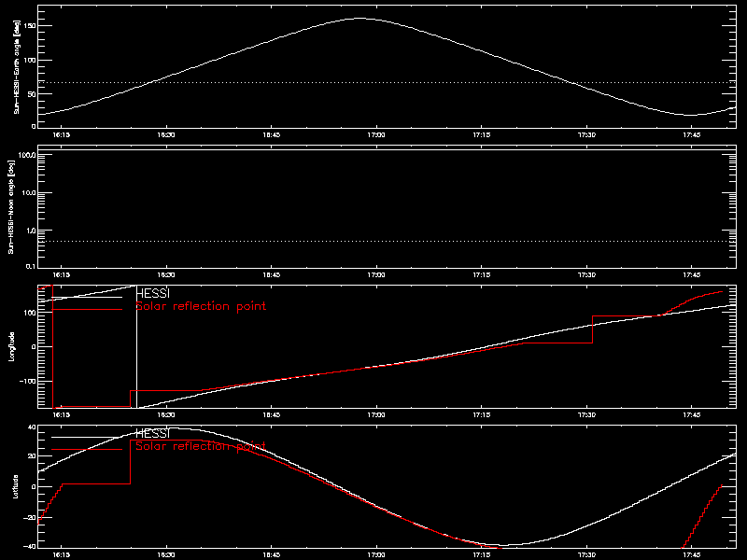Click the 0.1 tick on Sun-HESSI-Moon axis

pyautogui.click(x=31, y=266)
